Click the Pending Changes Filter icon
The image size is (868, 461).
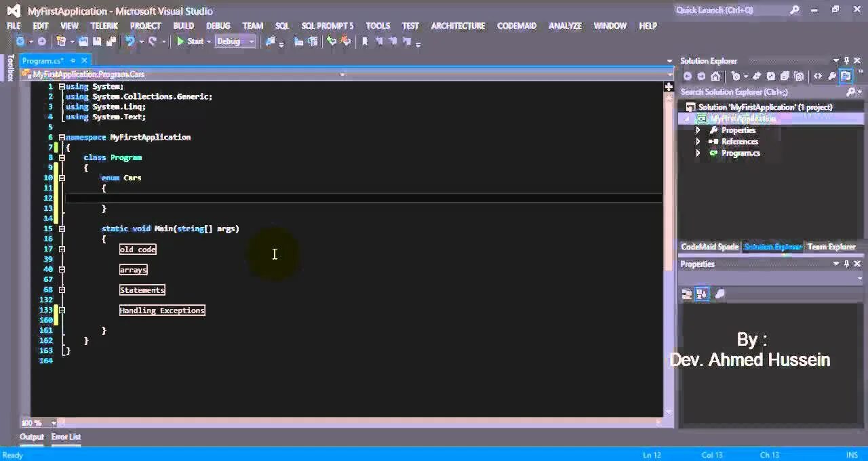click(x=736, y=77)
